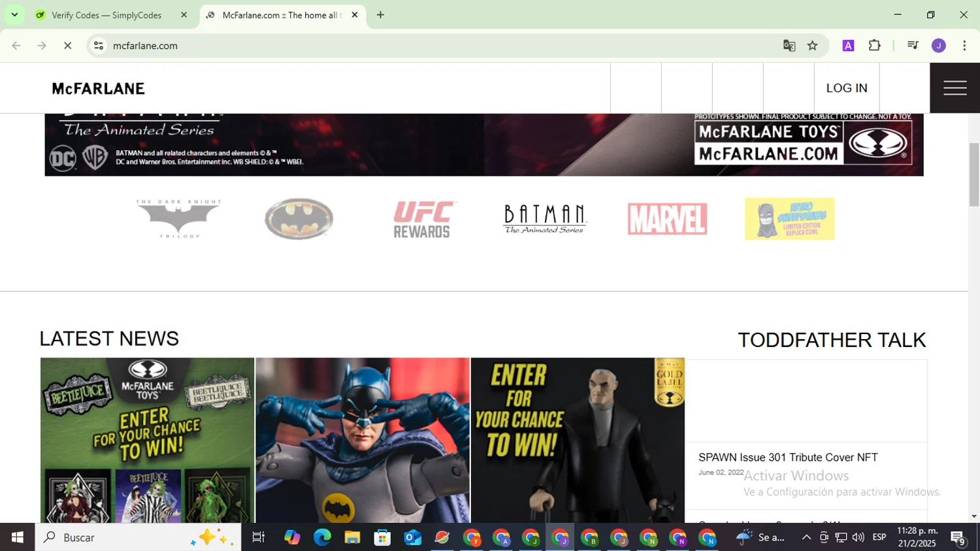
Task: Open Task View on the taskbar
Action: [x=259, y=537]
